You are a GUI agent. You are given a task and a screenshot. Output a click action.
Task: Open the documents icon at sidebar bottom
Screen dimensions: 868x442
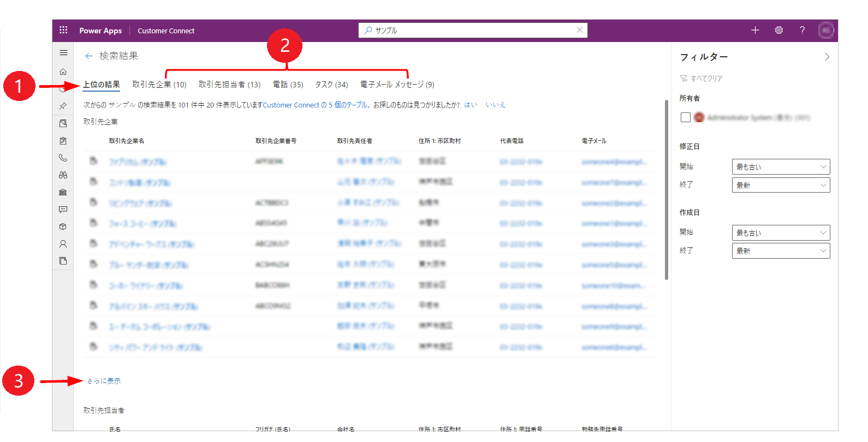pos(63,261)
